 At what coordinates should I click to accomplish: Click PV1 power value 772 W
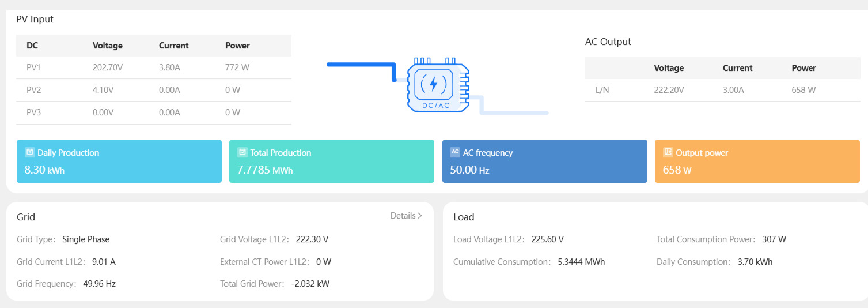coord(237,67)
